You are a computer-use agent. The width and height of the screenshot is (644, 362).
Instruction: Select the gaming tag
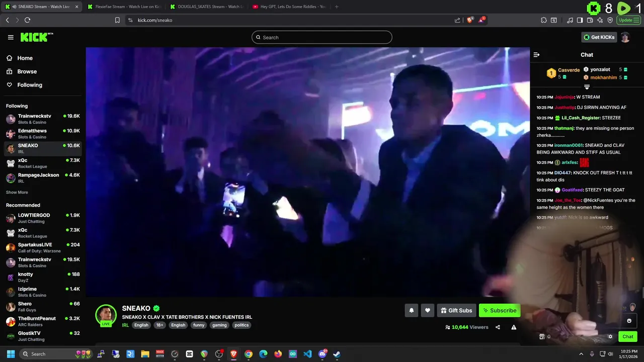pyautogui.click(x=219, y=325)
